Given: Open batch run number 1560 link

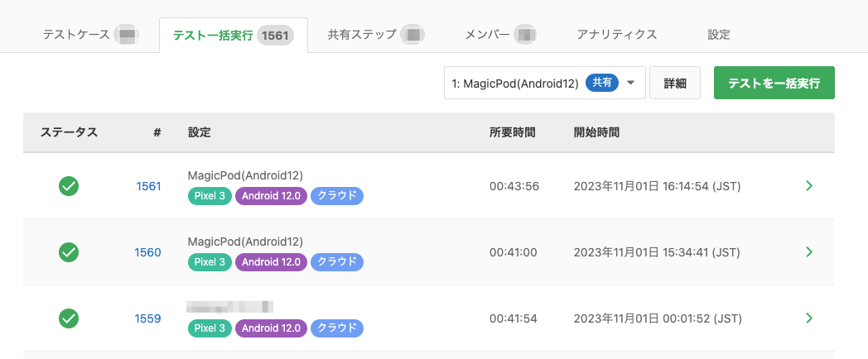Looking at the screenshot, I should point(148,252).
